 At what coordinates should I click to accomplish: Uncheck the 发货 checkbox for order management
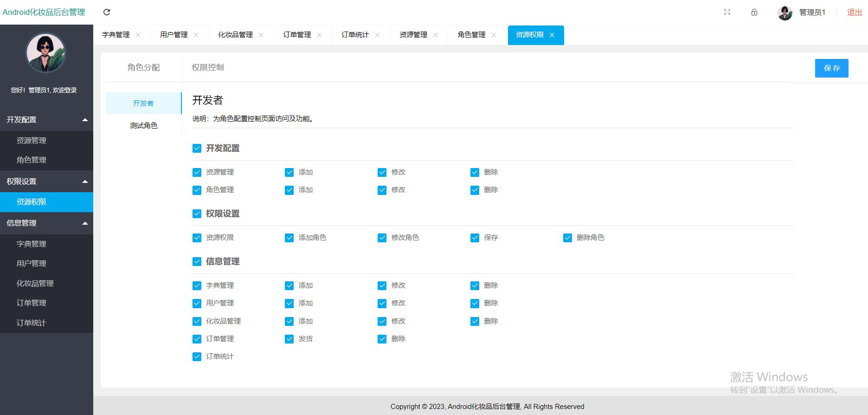pos(289,339)
